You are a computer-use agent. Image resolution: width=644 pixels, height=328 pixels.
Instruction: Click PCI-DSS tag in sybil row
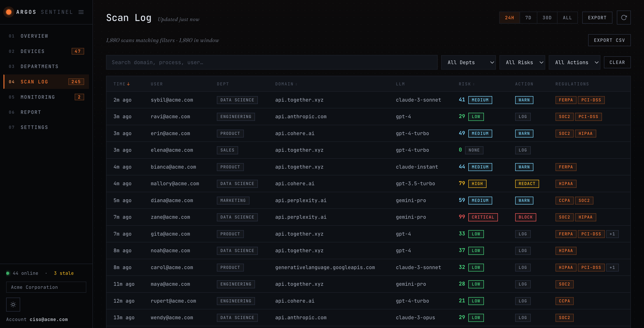591,100
